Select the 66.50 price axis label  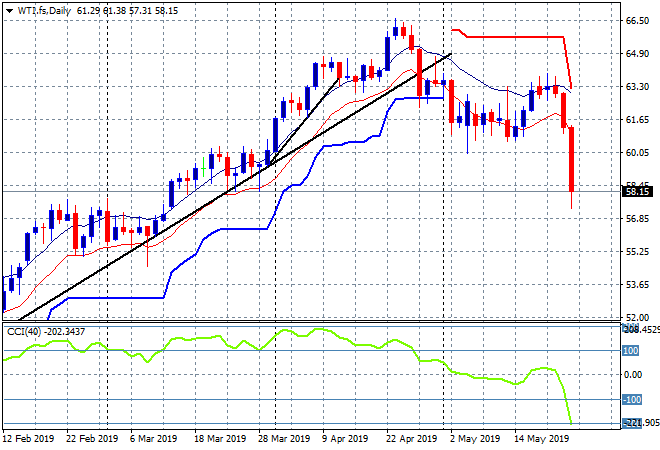coord(637,21)
